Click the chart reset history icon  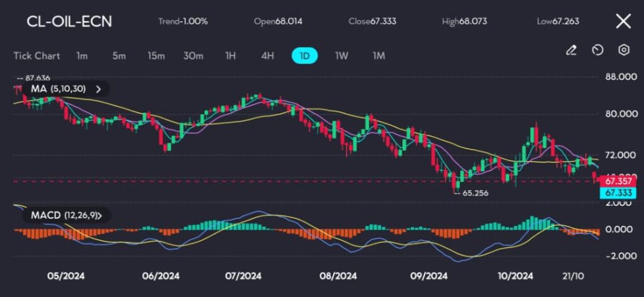[x=597, y=50]
